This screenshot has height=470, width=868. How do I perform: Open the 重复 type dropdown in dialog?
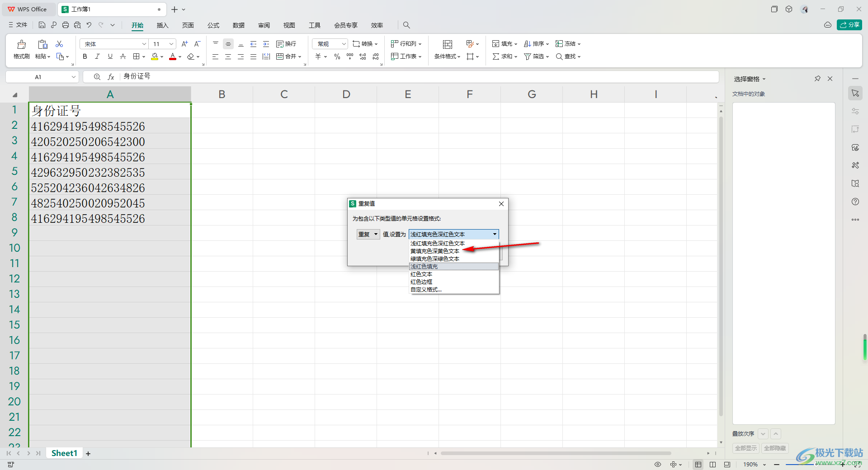376,234
